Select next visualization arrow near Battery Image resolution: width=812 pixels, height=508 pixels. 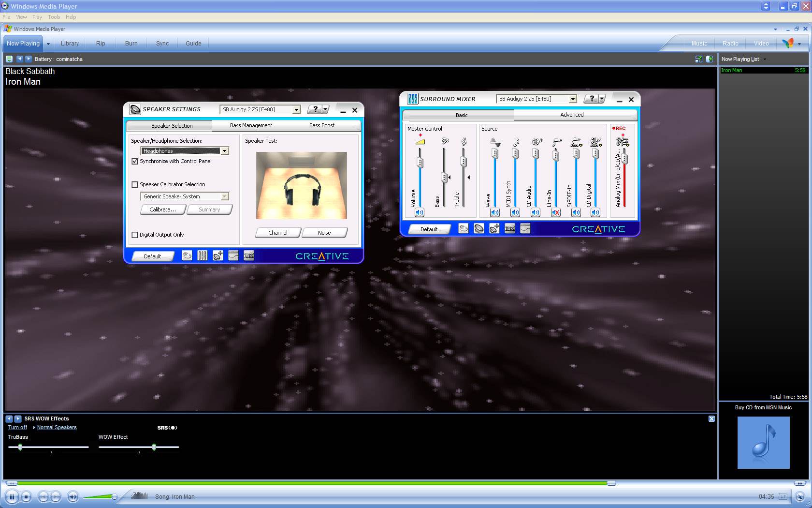(28, 59)
